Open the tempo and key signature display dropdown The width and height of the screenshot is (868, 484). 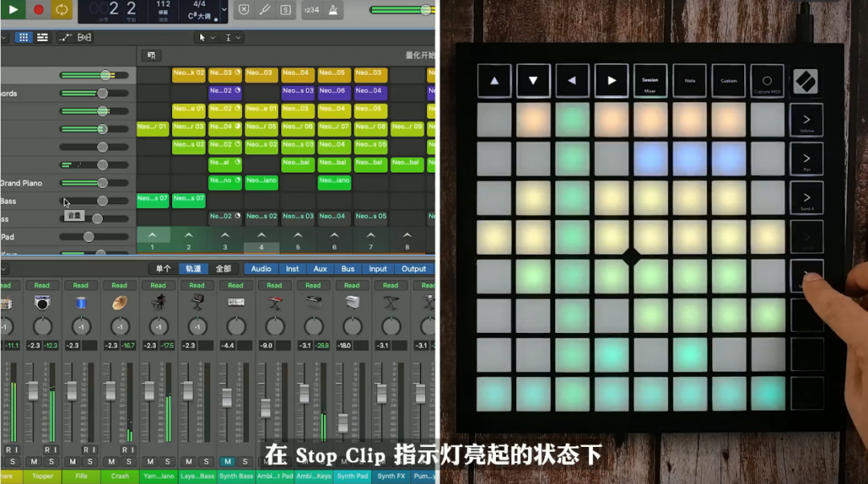coord(223,10)
